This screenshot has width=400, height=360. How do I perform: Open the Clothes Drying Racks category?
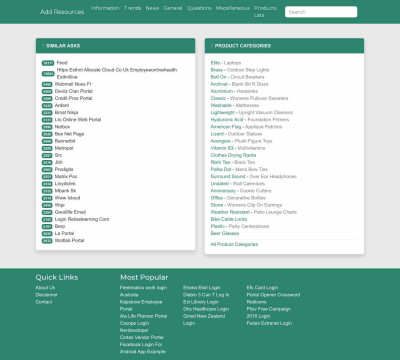233,155
